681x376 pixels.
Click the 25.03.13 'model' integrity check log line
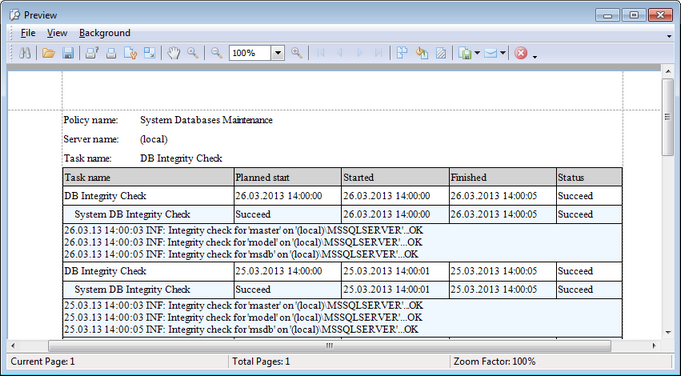point(243,317)
